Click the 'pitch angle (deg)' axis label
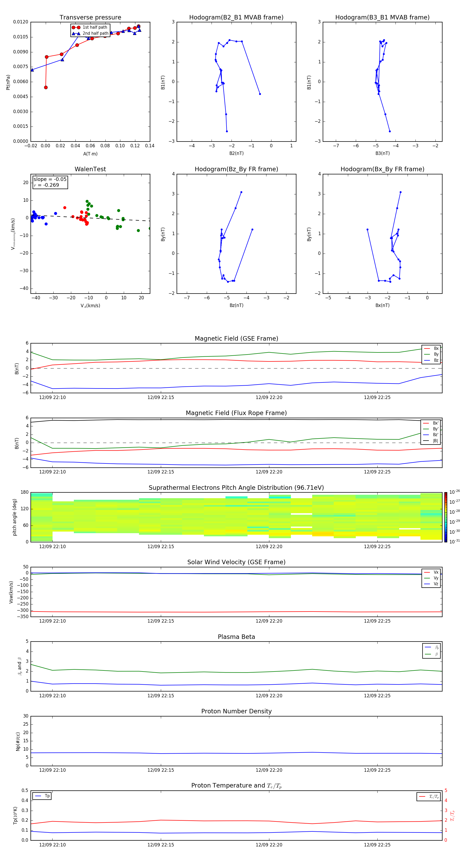Screen dimensions: 473x868 14,517
